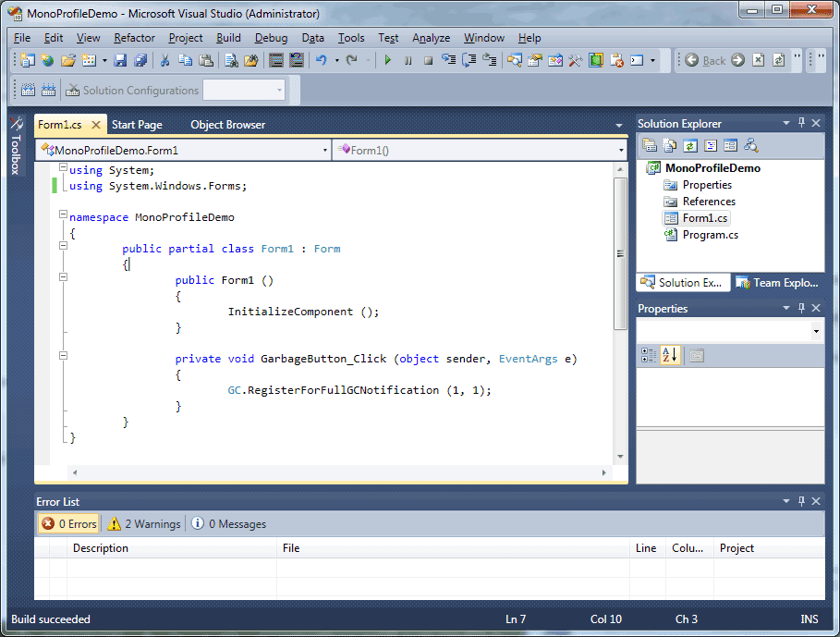Click the Step Out icon
This screenshot has width=840, height=637.
(x=489, y=60)
